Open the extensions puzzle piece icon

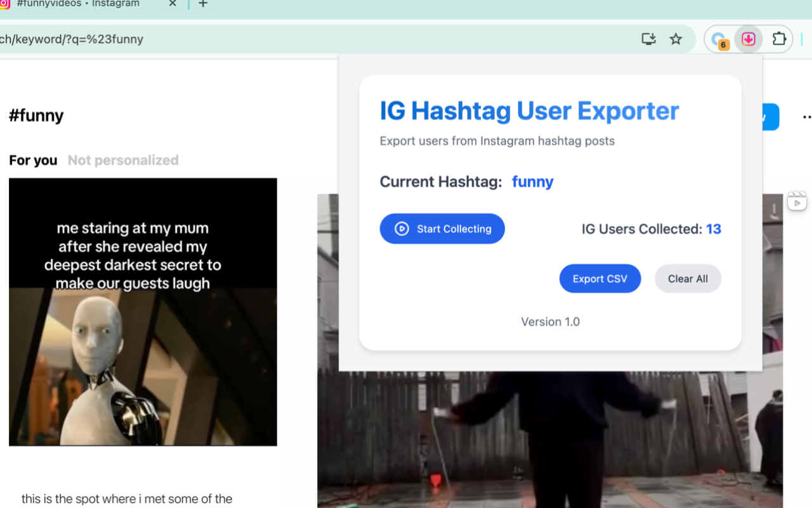[x=779, y=39]
